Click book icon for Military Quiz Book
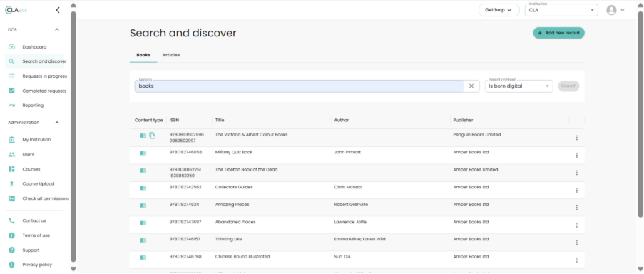This screenshot has height=274, width=644. point(143,153)
